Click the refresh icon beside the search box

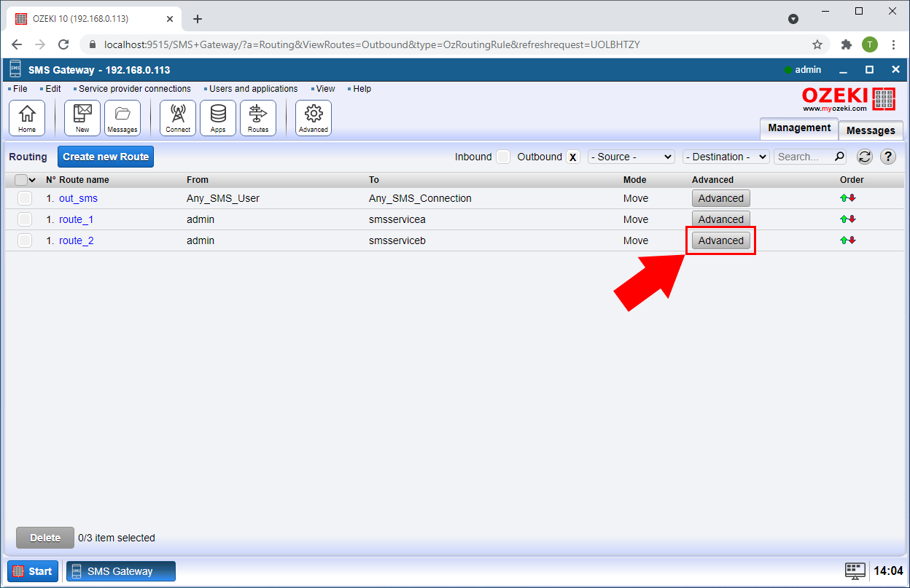click(x=865, y=157)
